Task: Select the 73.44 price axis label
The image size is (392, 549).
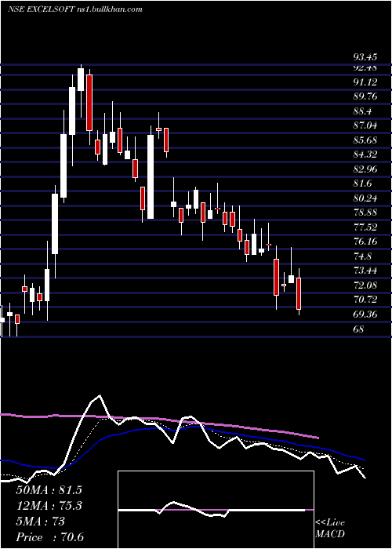Action: tap(365, 271)
